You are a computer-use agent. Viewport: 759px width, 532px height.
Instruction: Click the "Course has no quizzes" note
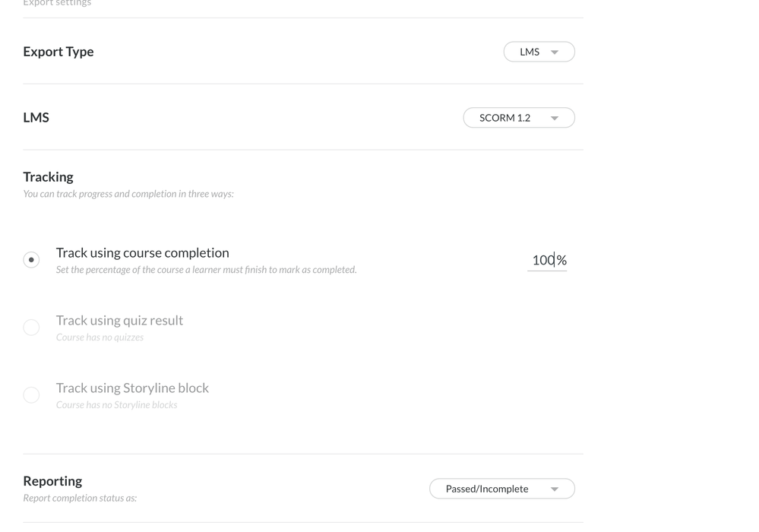click(x=100, y=337)
